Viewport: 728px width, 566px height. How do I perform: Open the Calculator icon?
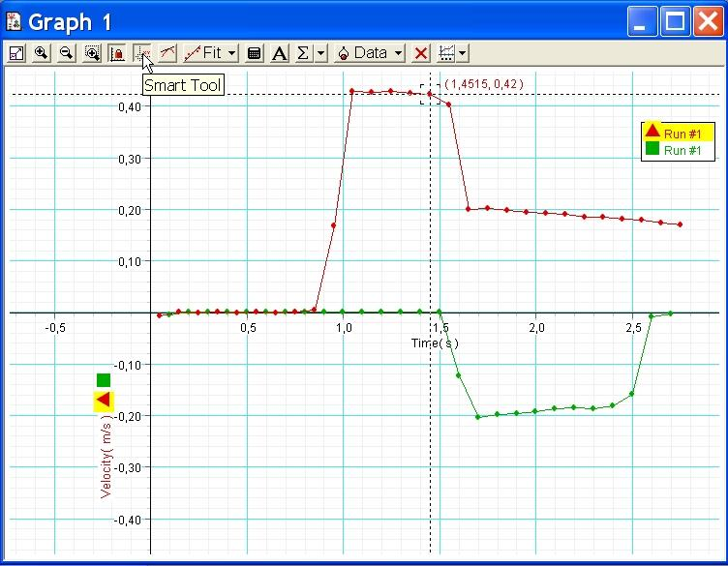point(254,53)
